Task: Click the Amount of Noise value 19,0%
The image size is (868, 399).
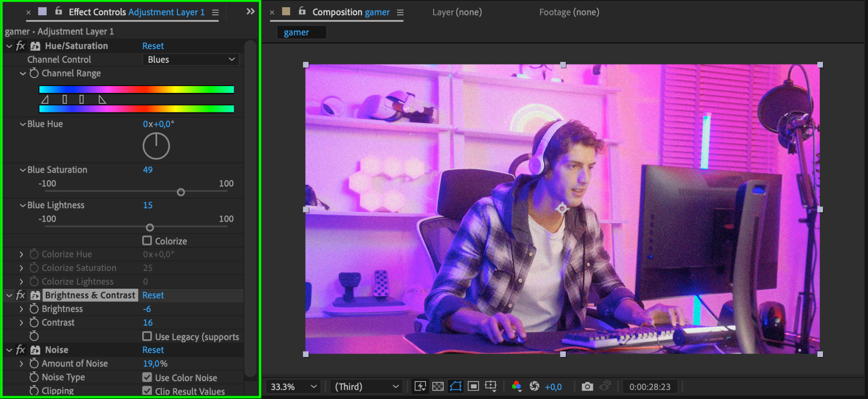Action: pyautogui.click(x=155, y=363)
